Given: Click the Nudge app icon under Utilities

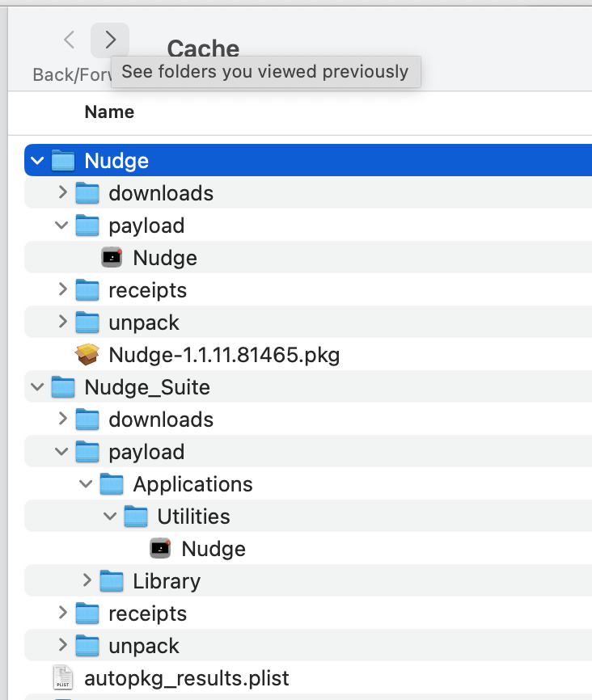Looking at the screenshot, I should point(159,548).
